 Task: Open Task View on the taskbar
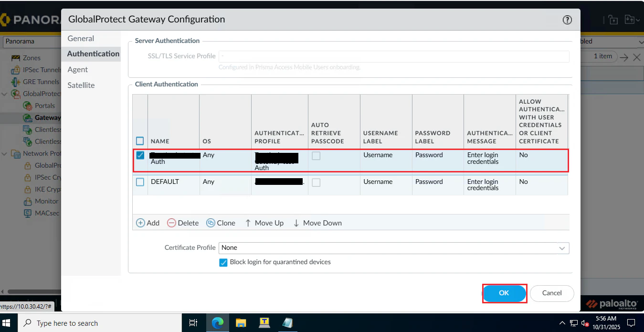(193, 323)
